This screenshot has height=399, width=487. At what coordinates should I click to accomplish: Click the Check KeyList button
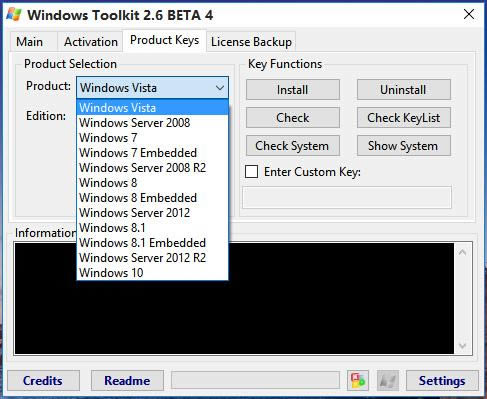click(x=404, y=118)
